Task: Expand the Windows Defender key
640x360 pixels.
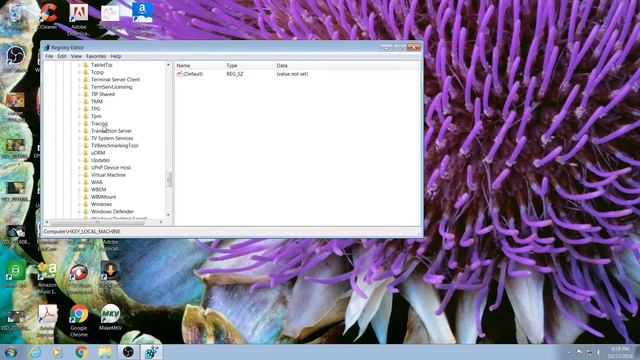Action: [x=79, y=212]
